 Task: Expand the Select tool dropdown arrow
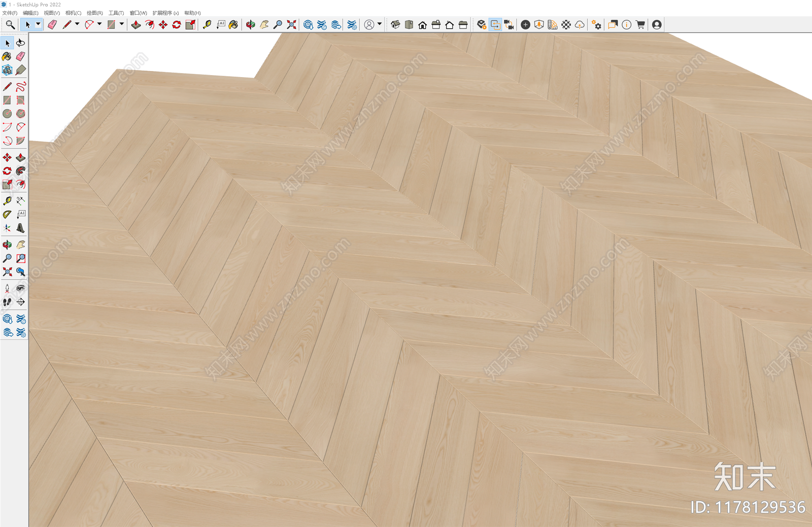click(x=38, y=24)
